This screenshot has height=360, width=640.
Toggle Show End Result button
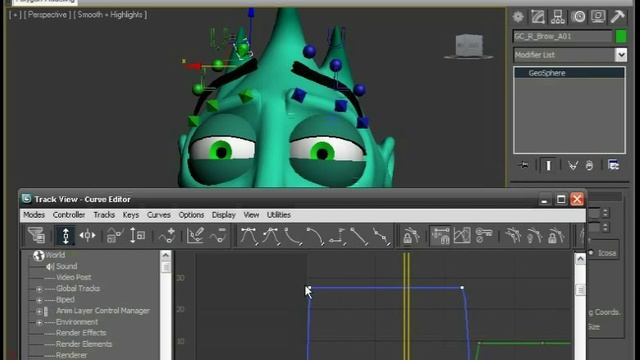click(548, 165)
